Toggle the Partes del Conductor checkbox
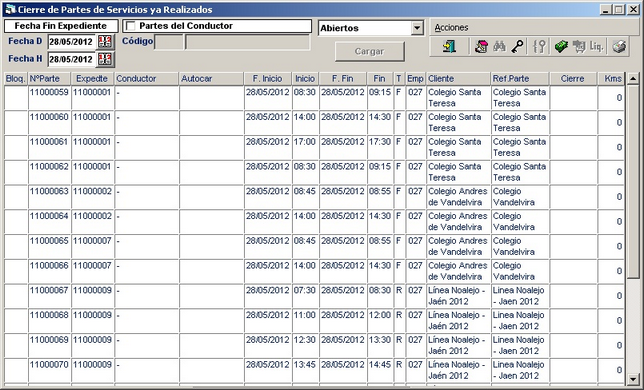Viewport: 644px width, 390px height. 131,26
